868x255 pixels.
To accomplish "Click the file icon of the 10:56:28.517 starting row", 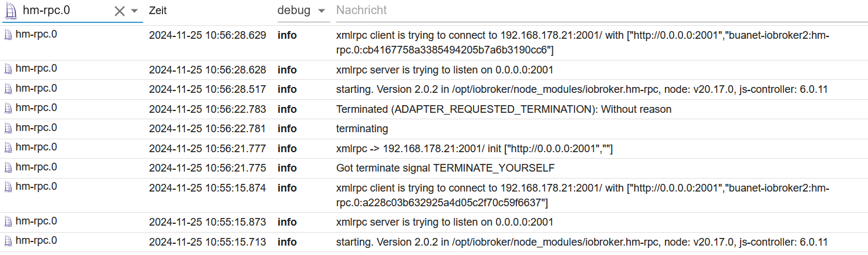I will (x=8, y=89).
